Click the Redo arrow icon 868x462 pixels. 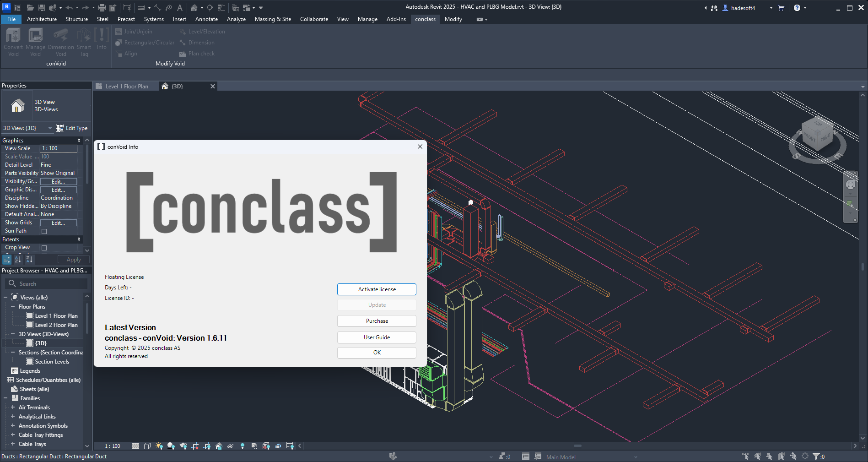coord(85,8)
